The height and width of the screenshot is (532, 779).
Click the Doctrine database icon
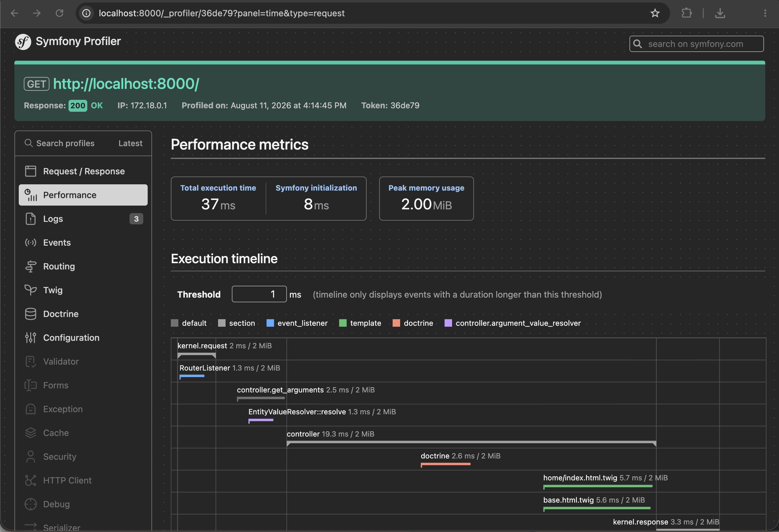coord(31,314)
